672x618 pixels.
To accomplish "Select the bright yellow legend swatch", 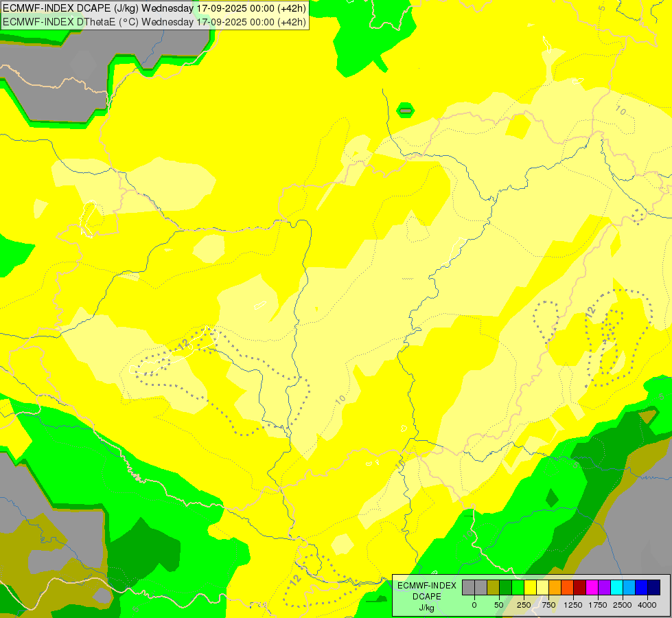I will click(x=530, y=587).
